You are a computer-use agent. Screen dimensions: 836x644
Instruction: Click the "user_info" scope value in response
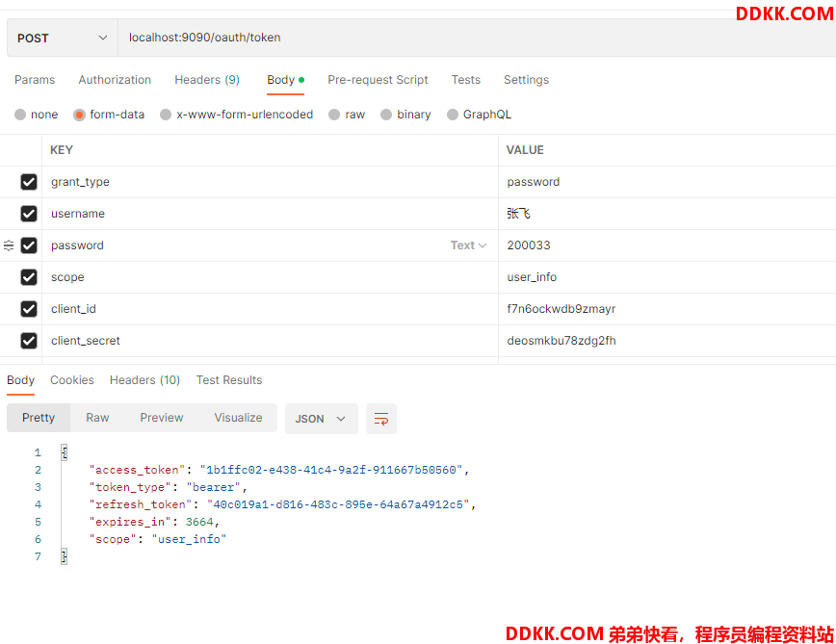click(x=189, y=540)
